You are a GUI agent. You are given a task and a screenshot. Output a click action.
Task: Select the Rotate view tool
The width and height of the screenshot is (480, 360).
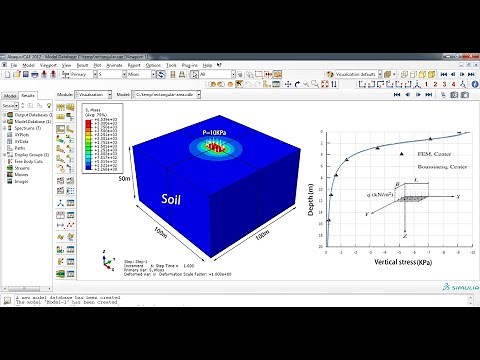click(x=297, y=84)
